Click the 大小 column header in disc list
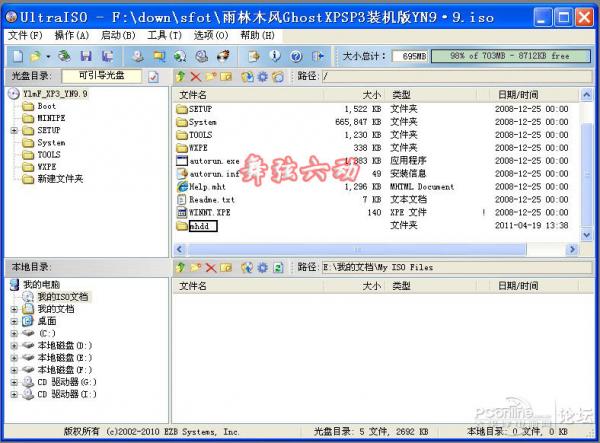Viewport: 600px width, 443px height. (x=354, y=94)
